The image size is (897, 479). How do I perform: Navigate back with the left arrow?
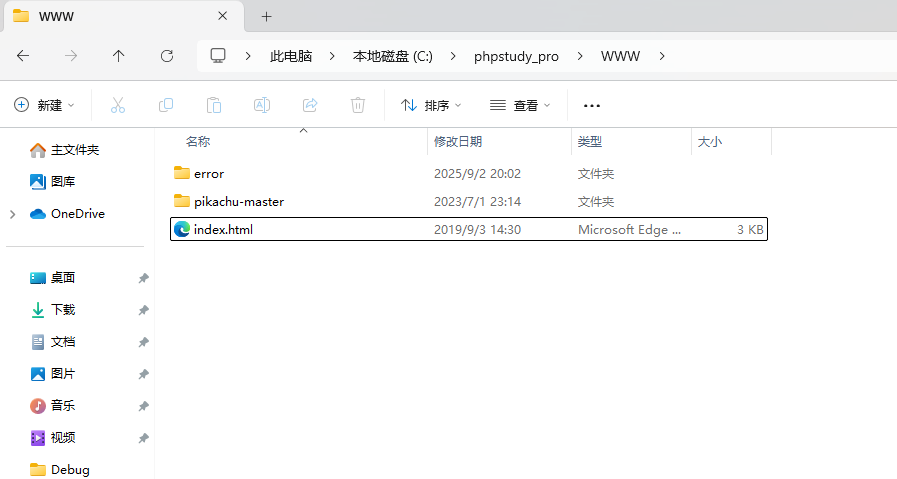[x=23, y=56]
